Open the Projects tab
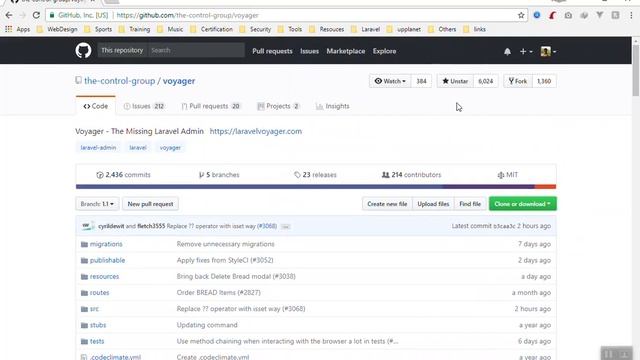Screen dimensions: 640x360 (278, 106)
